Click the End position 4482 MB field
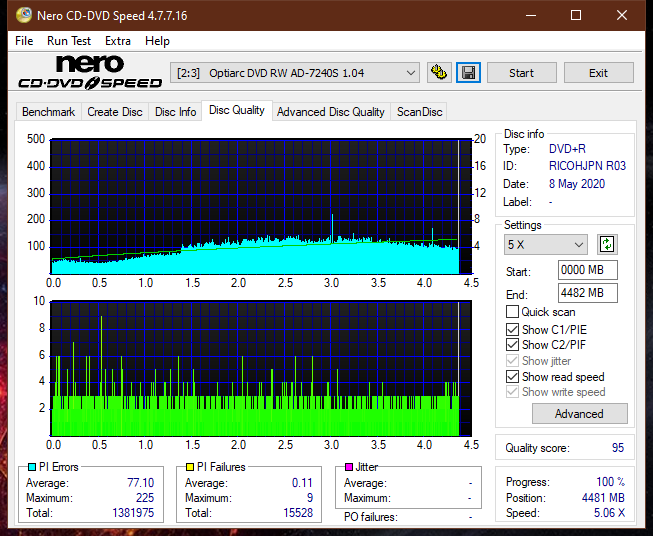The width and height of the screenshot is (653, 536). (587, 293)
